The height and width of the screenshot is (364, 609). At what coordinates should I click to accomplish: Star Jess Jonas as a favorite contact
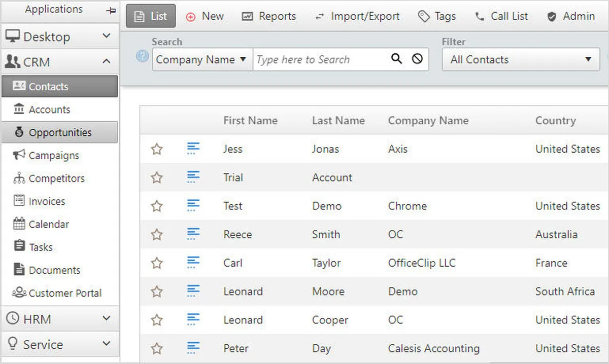point(157,149)
